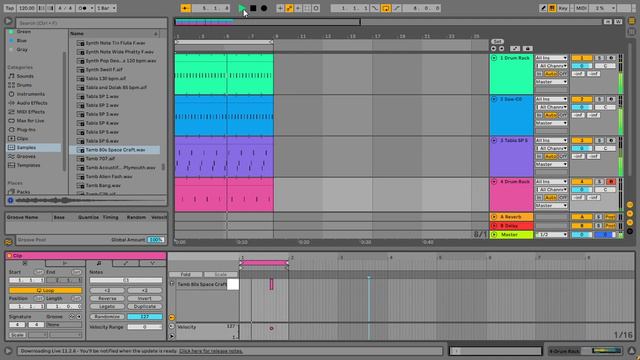Toggle the computer MIDI keyboard icon
The height and width of the screenshot is (360, 640).
pos(552,8)
